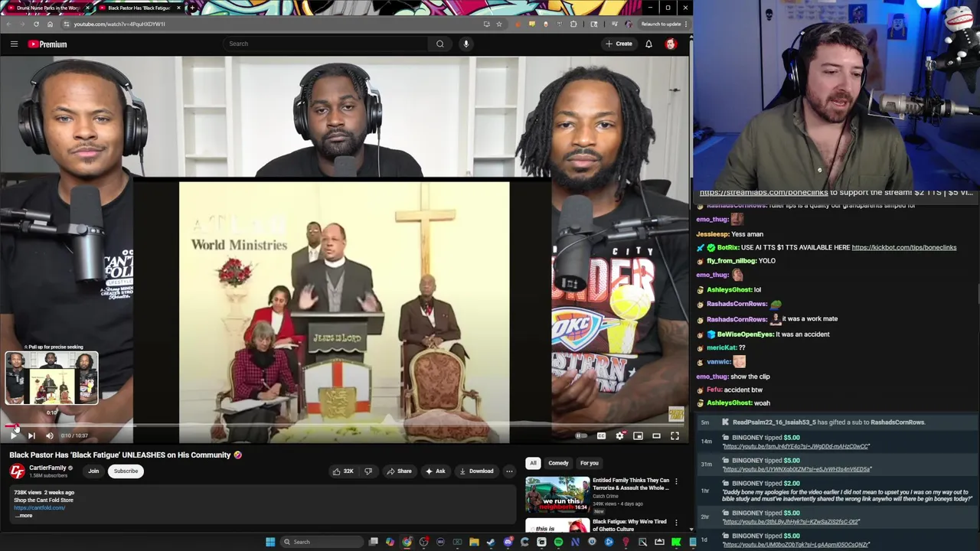Switch to Drunk Nurse Parks browser tab

coord(46,8)
